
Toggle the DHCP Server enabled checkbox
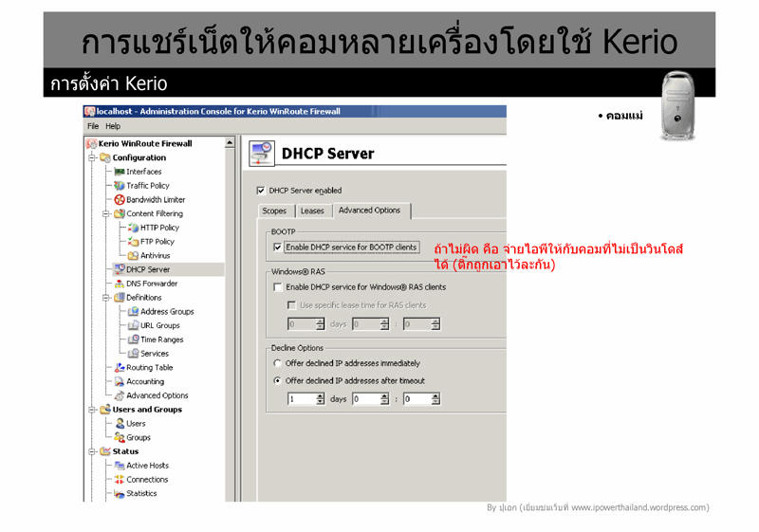click(261, 191)
